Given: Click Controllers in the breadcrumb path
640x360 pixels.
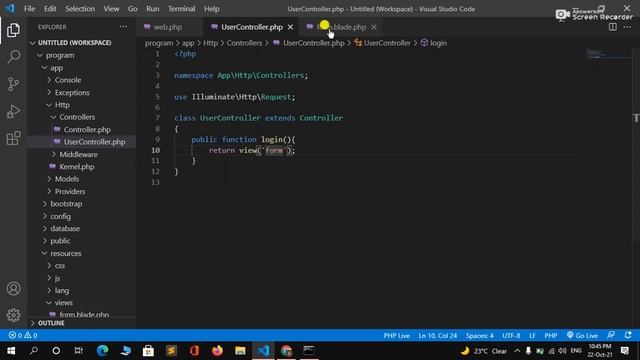Looking at the screenshot, I should [244, 43].
